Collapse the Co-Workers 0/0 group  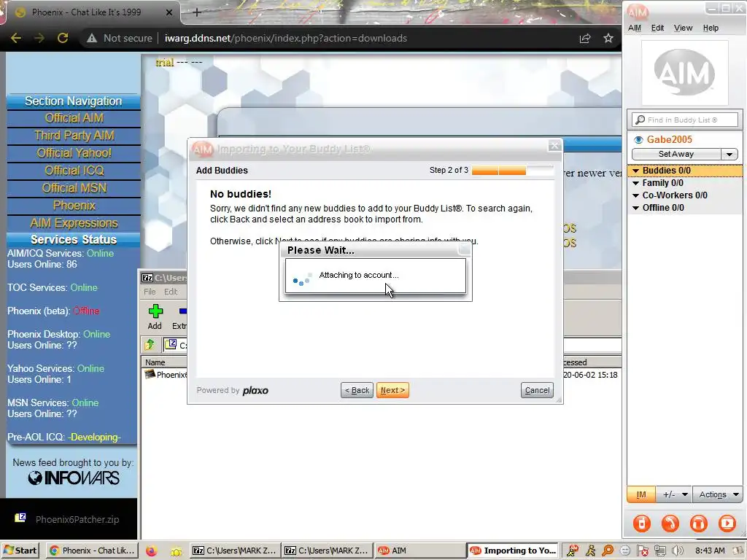click(x=635, y=195)
